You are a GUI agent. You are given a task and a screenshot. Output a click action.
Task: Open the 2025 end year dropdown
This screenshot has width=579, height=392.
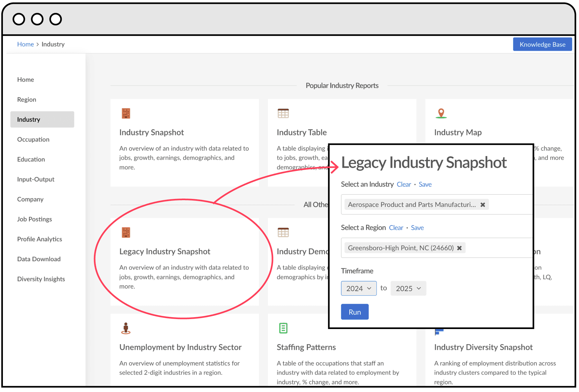click(408, 288)
